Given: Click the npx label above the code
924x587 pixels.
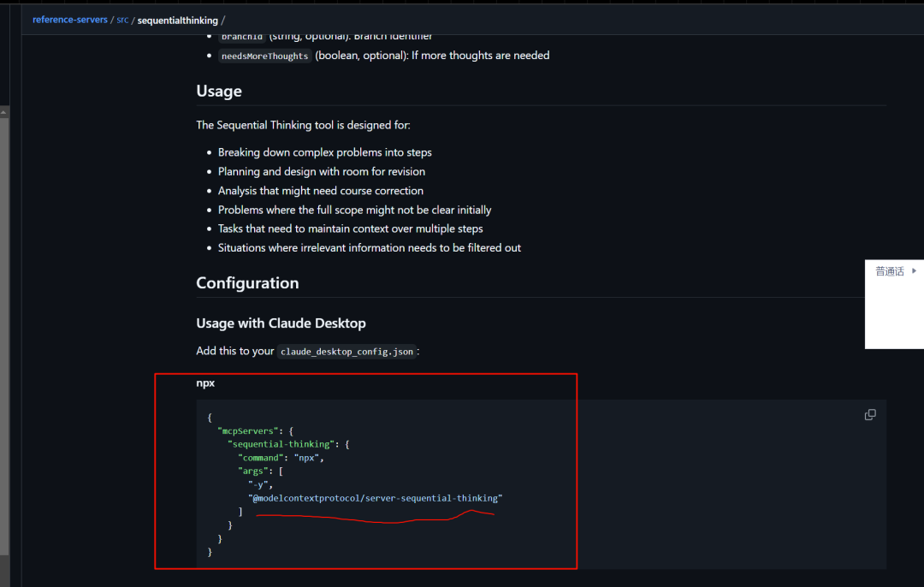Looking at the screenshot, I should click(x=205, y=382).
